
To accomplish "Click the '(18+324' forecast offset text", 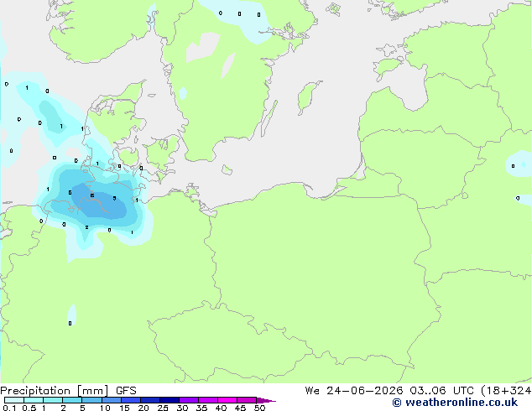I will coord(505,391).
